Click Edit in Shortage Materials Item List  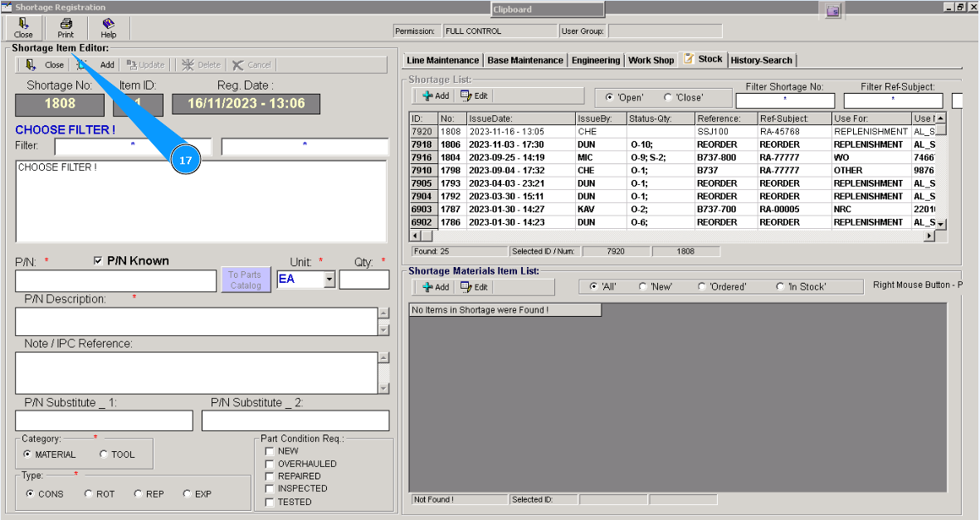pos(474,287)
